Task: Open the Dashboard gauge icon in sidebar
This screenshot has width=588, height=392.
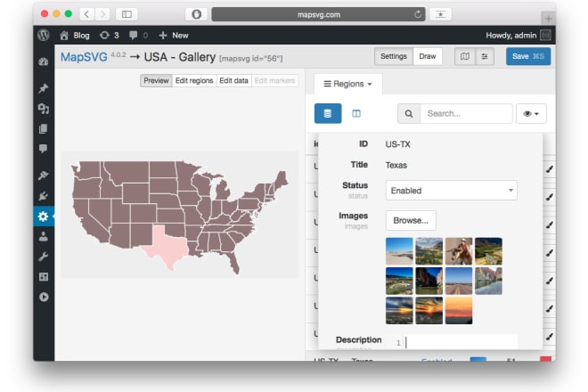Action: [44, 61]
